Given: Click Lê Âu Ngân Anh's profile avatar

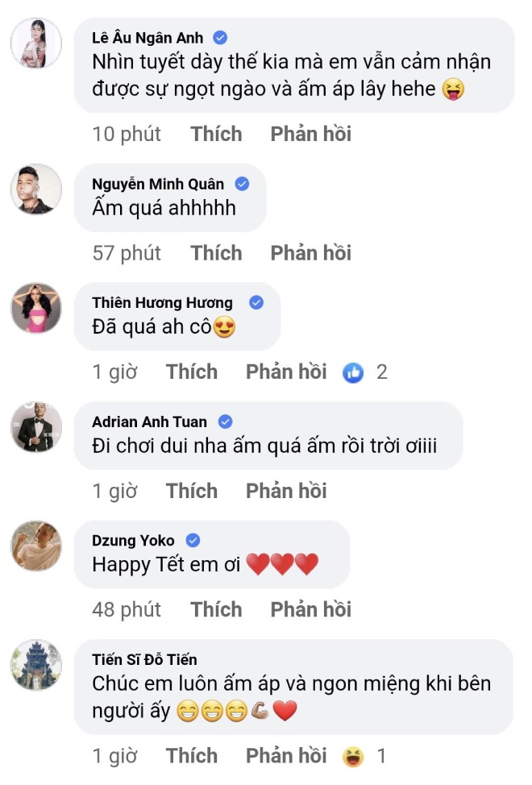Looking at the screenshot, I should point(35,44).
